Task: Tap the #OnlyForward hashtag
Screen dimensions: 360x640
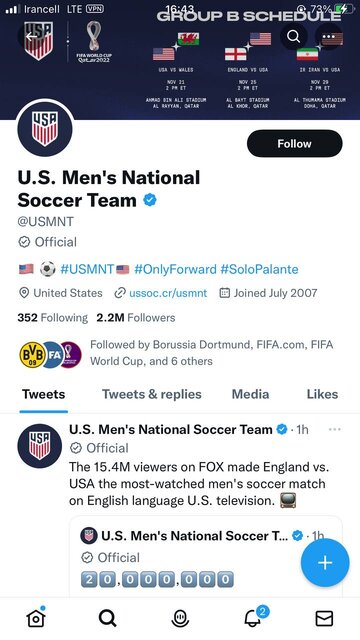Action: (x=175, y=269)
